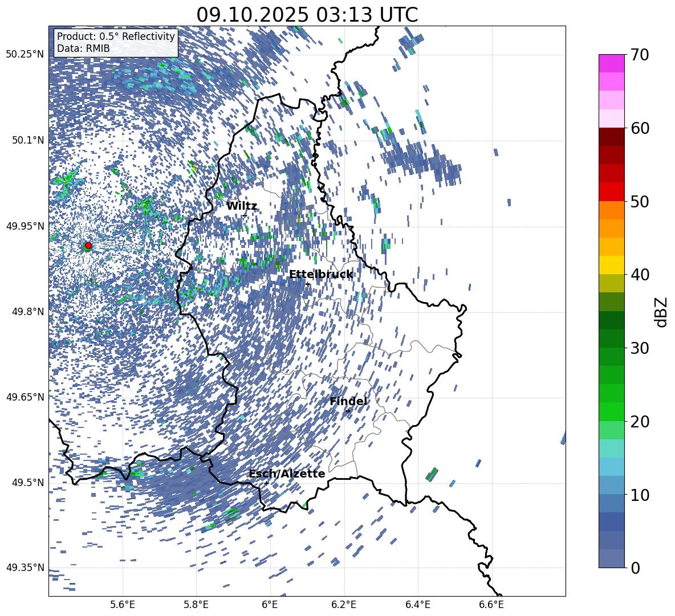Click the Ettelbruck city label
The image size is (675, 616).
(321, 275)
